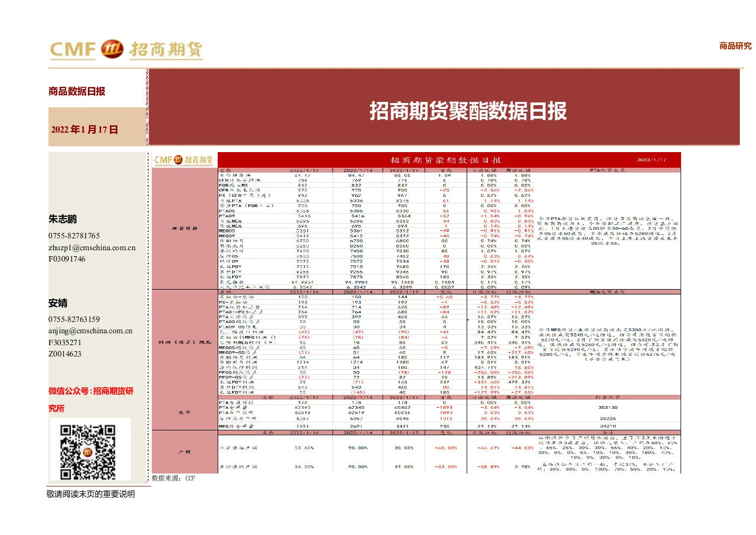Viewport: 756px width, 535px height.
Task: Select the value 25225 in the 仓单 section
Action: [x=607, y=419]
